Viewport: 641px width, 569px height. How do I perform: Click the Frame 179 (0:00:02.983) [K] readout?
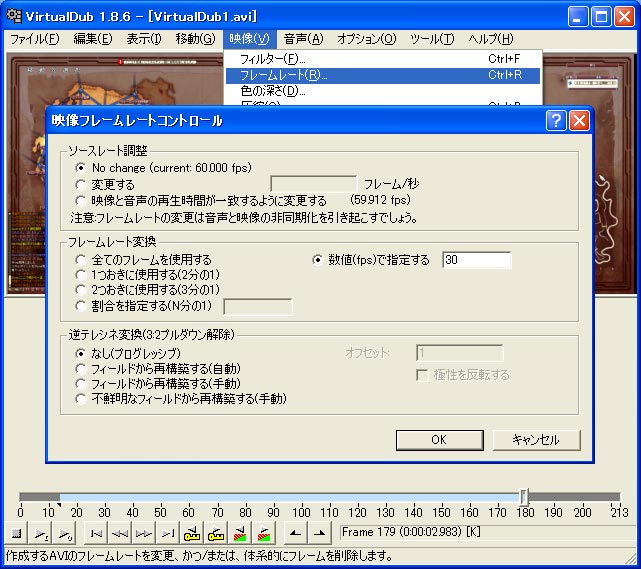[411, 532]
